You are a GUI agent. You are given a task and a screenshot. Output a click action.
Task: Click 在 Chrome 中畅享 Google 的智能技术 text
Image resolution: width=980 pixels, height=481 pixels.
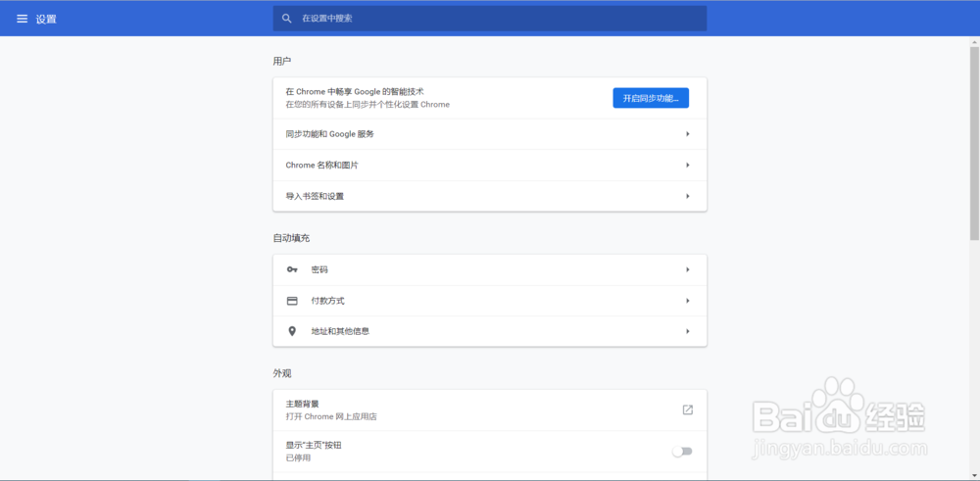point(355,92)
